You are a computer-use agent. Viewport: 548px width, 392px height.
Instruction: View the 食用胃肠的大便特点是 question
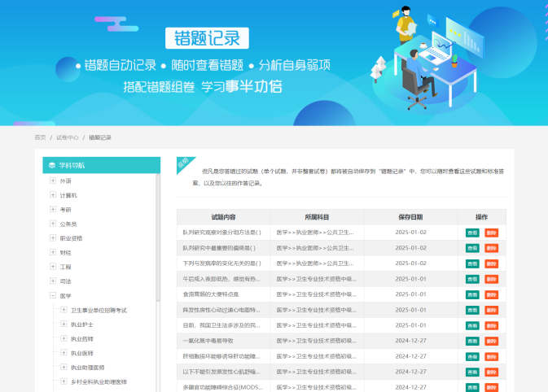[x=472, y=294]
